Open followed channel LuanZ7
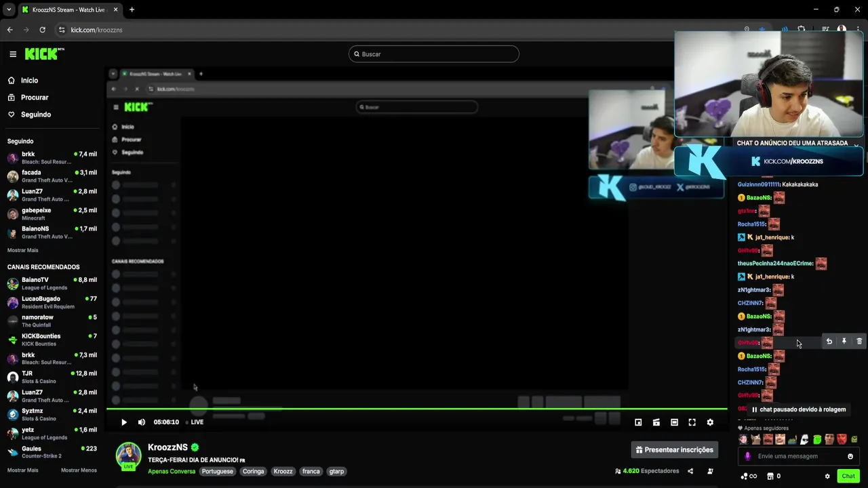This screenshot has width=868, height=488. pyautogui.click(x=52, y=195)
